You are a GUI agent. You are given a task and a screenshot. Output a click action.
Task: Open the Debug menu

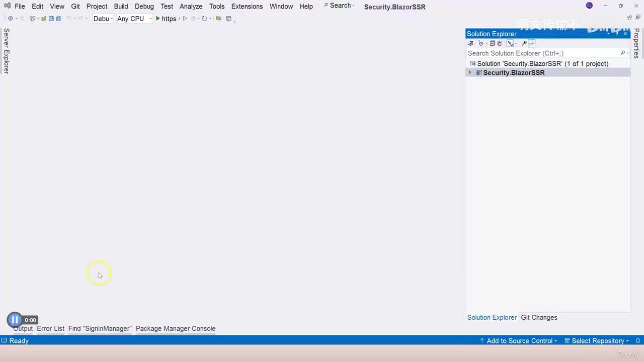point(144,7)
